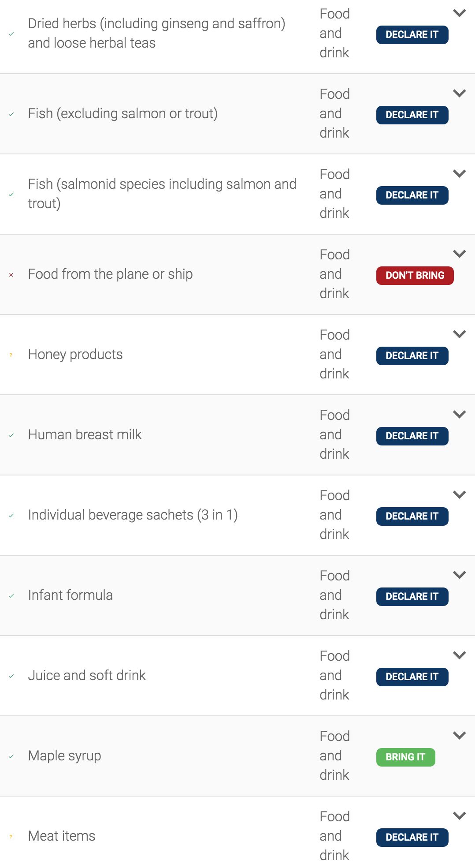The height and width of the screenshot is (868, 475).
Task: Select the Fish (excluding salmon or trout) entry
Action: (x=122, y=114)
